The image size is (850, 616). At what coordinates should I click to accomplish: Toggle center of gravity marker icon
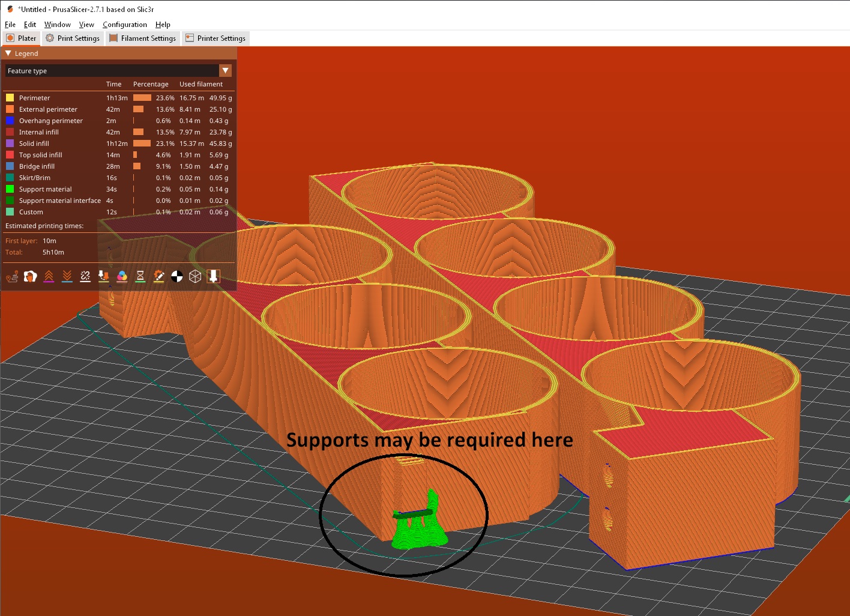point(177,276)
